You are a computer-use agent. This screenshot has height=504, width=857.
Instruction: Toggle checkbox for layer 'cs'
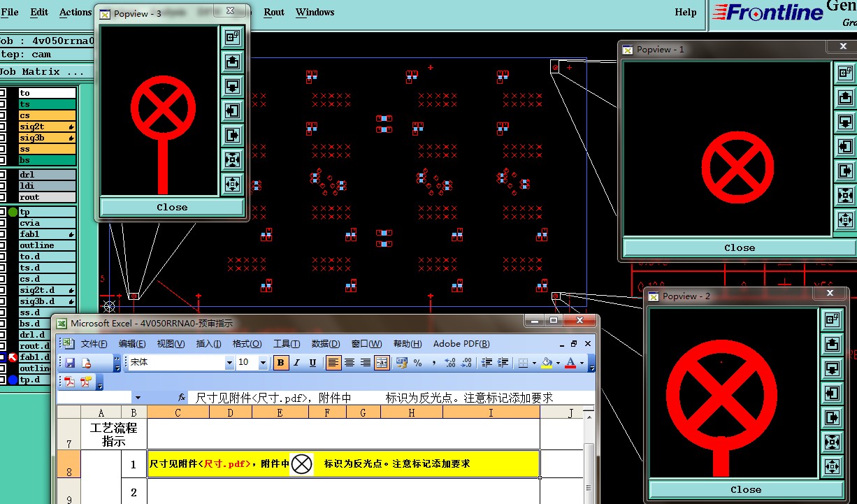click(3, 115)
